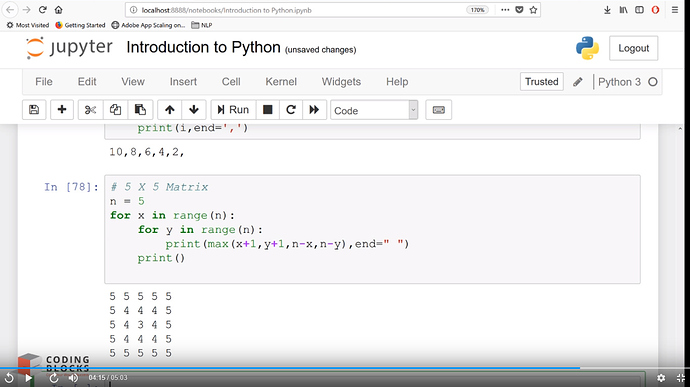Click the n = 5 code line
Screen dimensions: 690x387
coord(127,201)
